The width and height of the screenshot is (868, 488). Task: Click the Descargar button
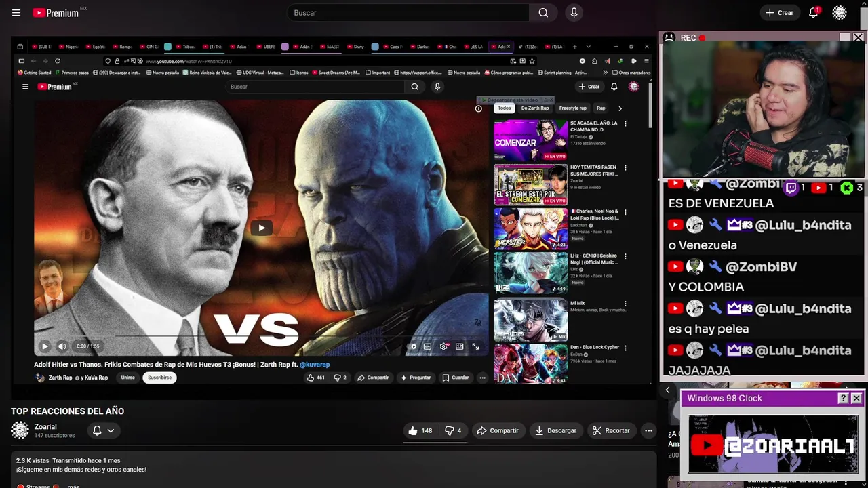[555, 430]
